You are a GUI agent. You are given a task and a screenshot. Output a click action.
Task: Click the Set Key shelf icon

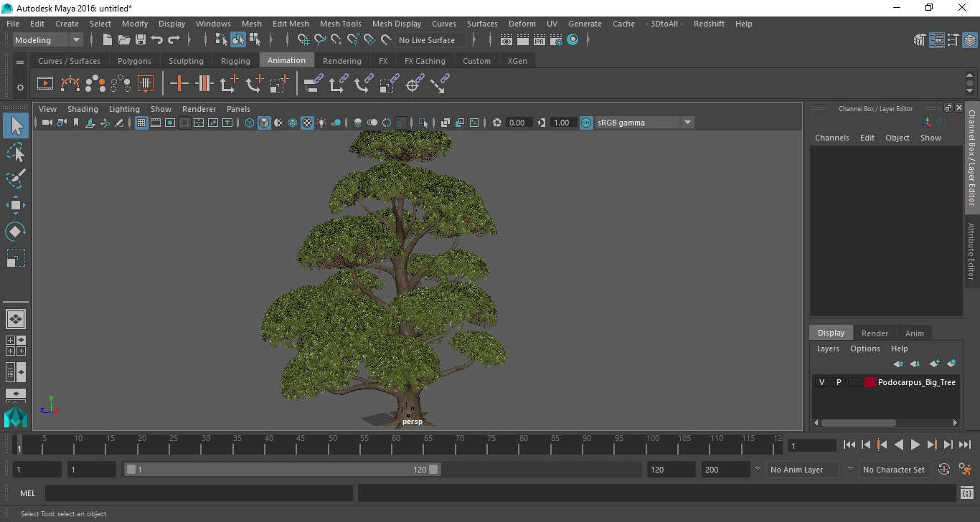(179, 84)
